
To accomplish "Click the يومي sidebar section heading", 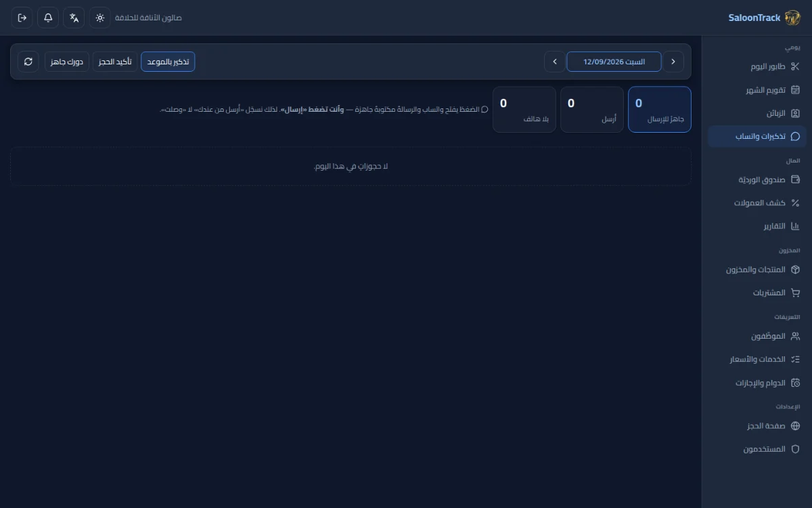I will [x=792, y=48].
